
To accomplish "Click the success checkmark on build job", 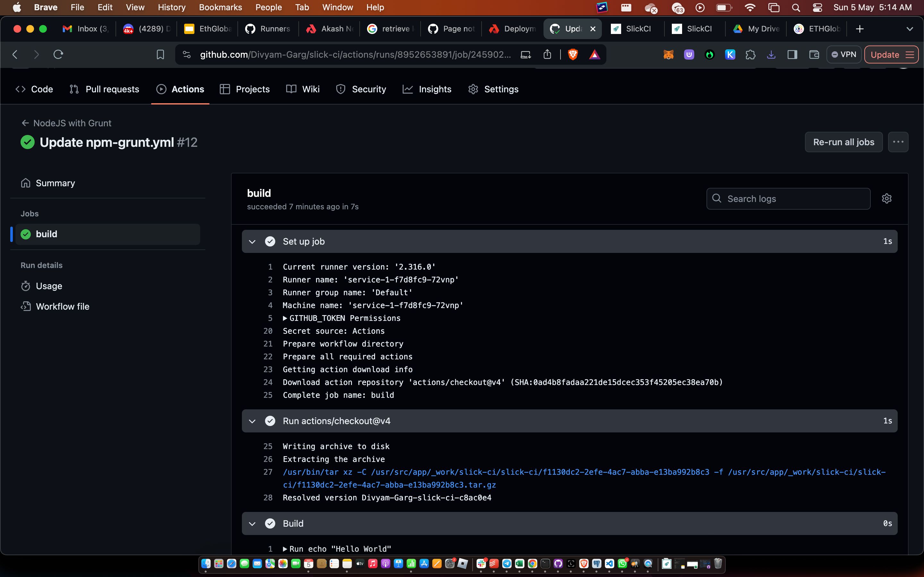I will coord(25,234).
